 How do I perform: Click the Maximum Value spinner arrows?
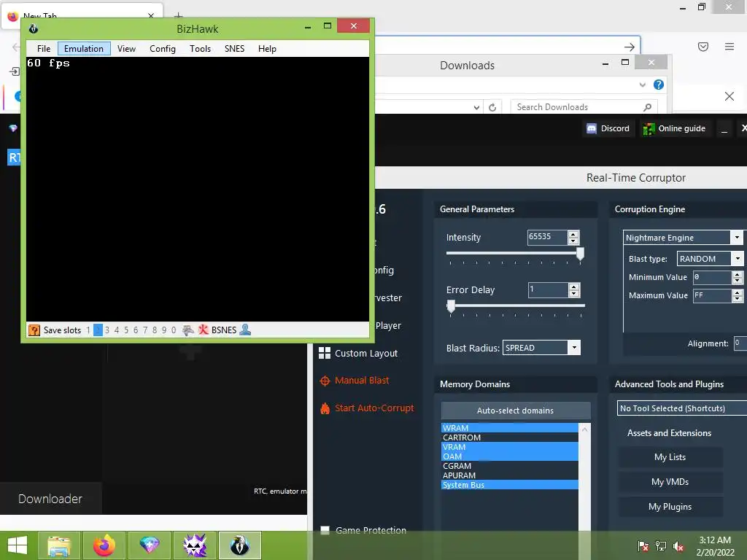pyautogui.click(x=738, y=296)
